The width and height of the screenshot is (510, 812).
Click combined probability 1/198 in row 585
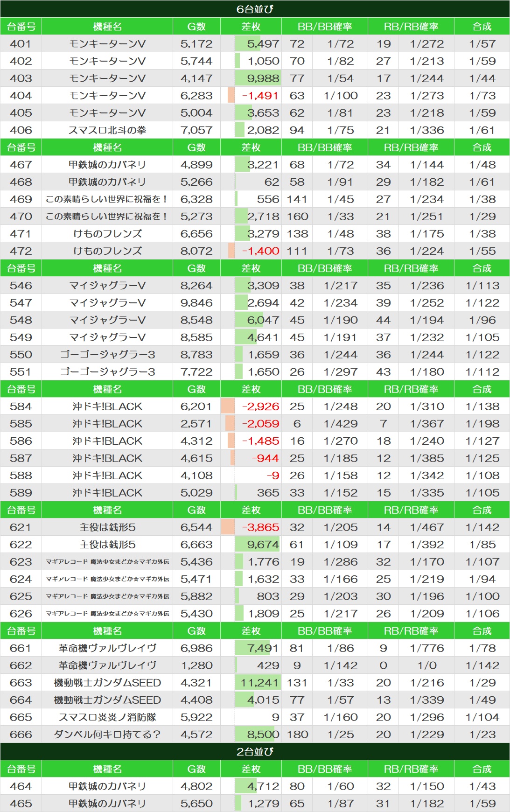click(x=482, y=424)
